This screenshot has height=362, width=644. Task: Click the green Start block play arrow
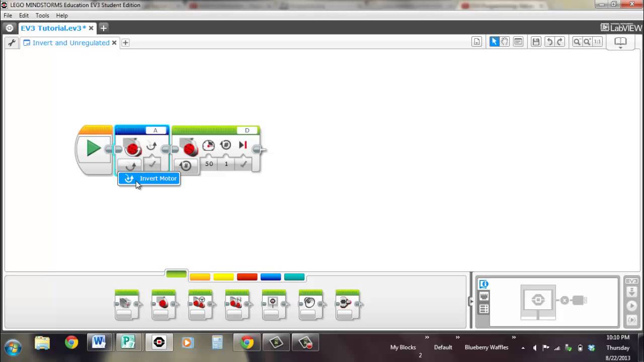click(93, 148)
